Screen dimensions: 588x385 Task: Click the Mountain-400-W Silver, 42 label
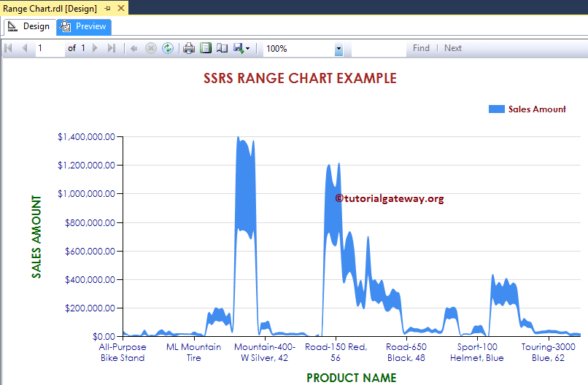(x=265, y=352)
